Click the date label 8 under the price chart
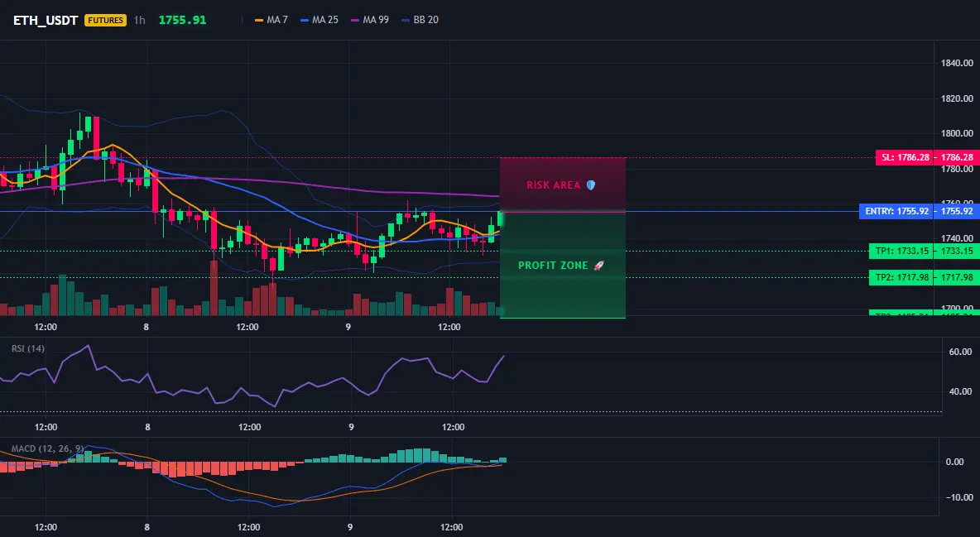 click(x=147, y=327)
